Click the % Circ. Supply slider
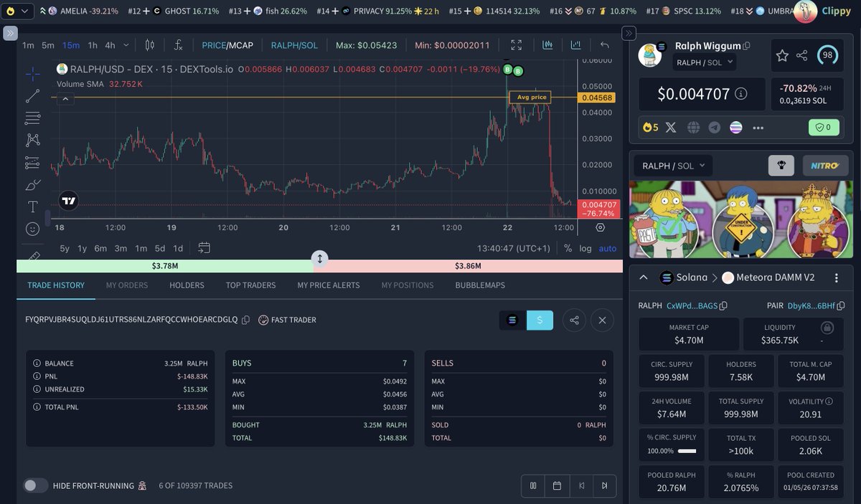The width and height of the screenshot is (861, 504). (x=685, y=451)
